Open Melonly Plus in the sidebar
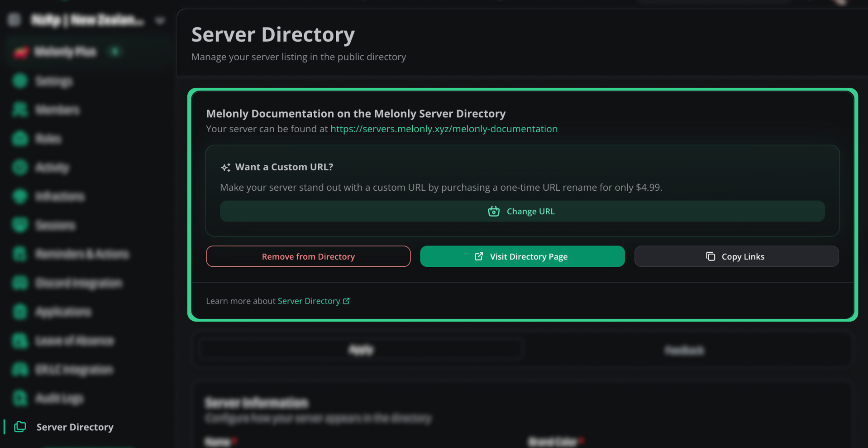Screen dimensions: 868x448 tap(66, 52)
